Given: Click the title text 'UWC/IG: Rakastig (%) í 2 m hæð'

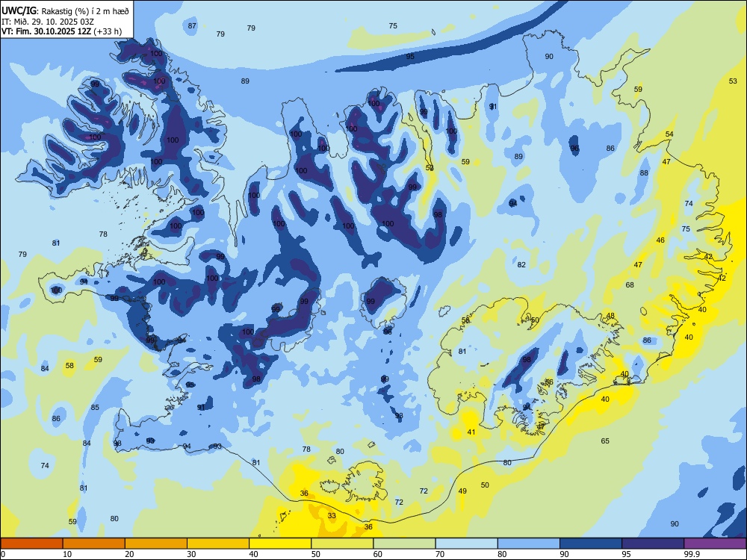Looking at the screenshot, I should (65, 10).
